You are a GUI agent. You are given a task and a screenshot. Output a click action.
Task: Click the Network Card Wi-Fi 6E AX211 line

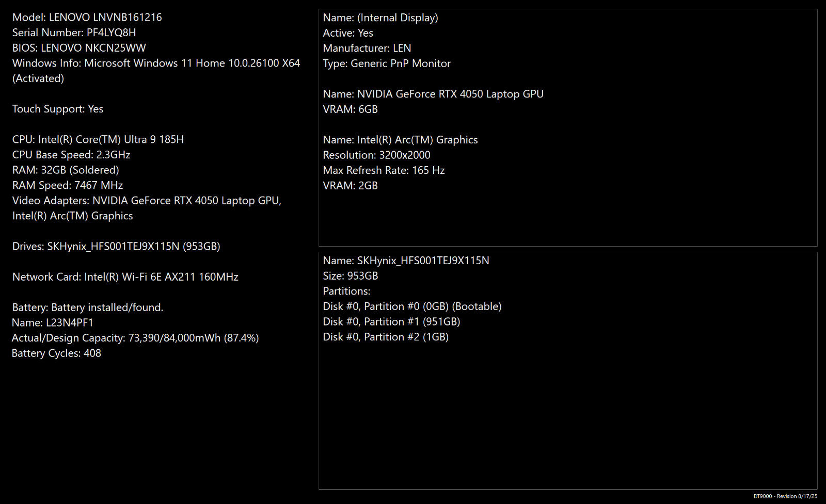[x=125, y=277]
